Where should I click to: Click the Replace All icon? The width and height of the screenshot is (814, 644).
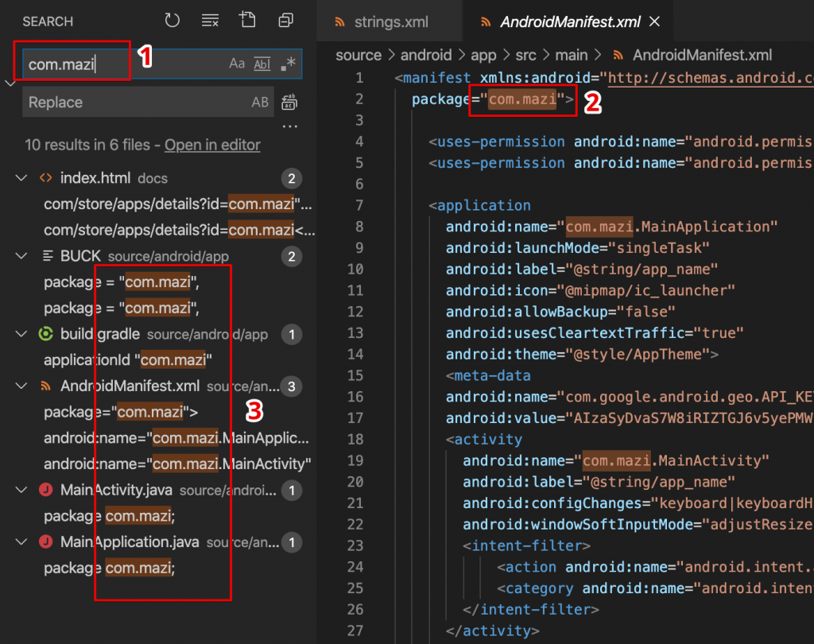click(290, 102)
